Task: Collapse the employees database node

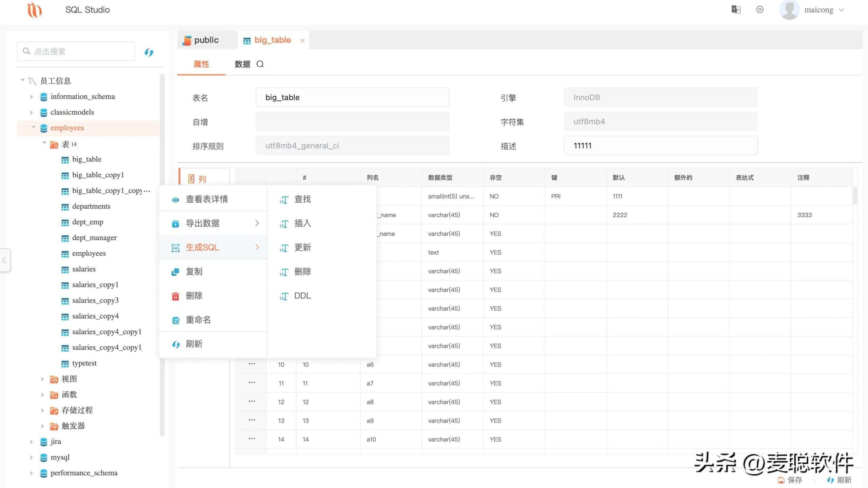Action: tap(33, 128)
